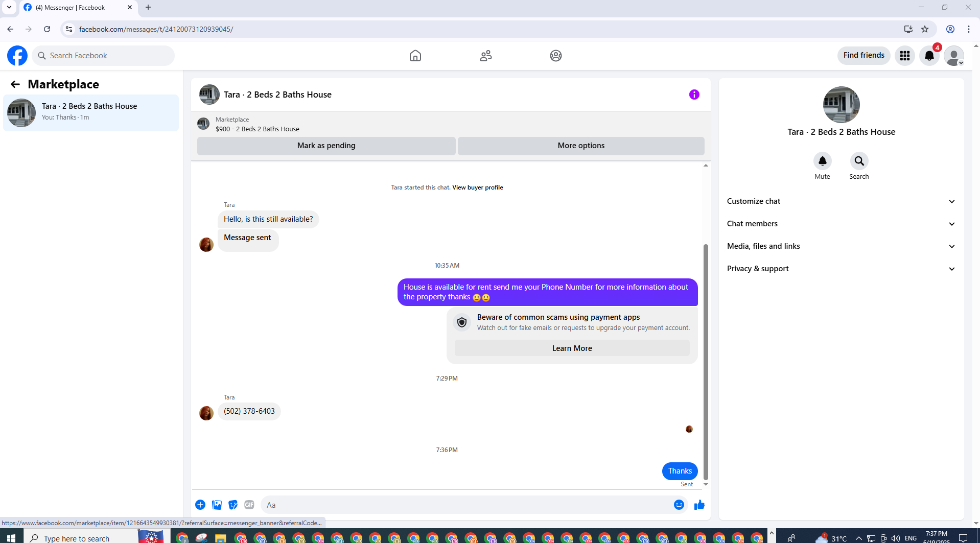Click the Facebook logo icon
This screenshot has width=980, height=543.
pos(17,56)
